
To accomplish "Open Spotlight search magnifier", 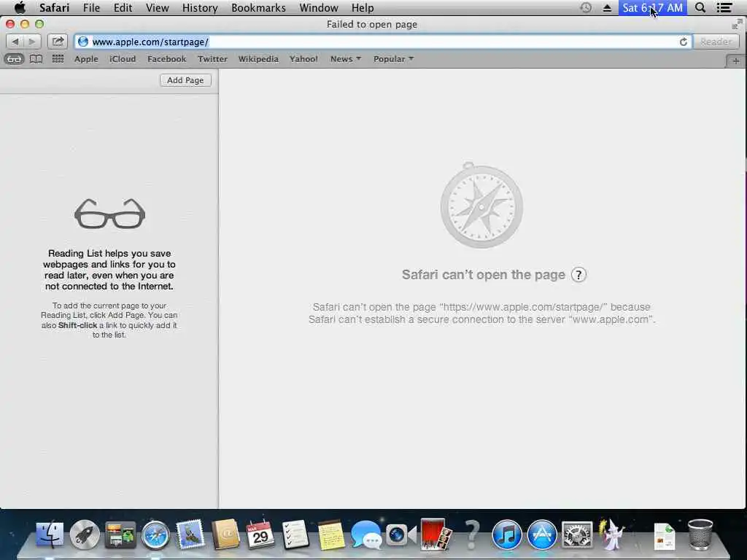I will pos(700,7).
